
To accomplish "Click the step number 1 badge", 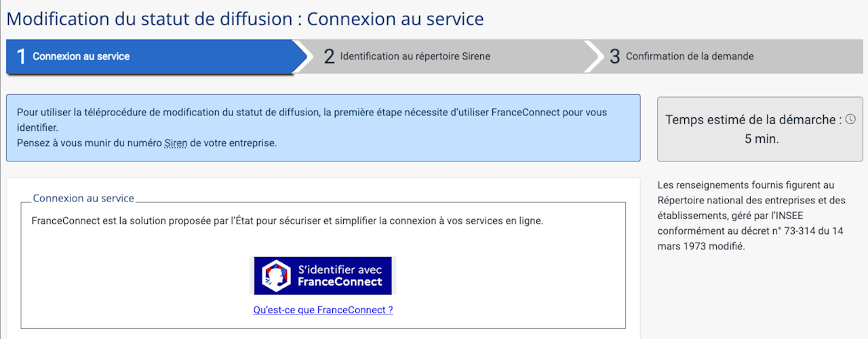I will (21, 56).
